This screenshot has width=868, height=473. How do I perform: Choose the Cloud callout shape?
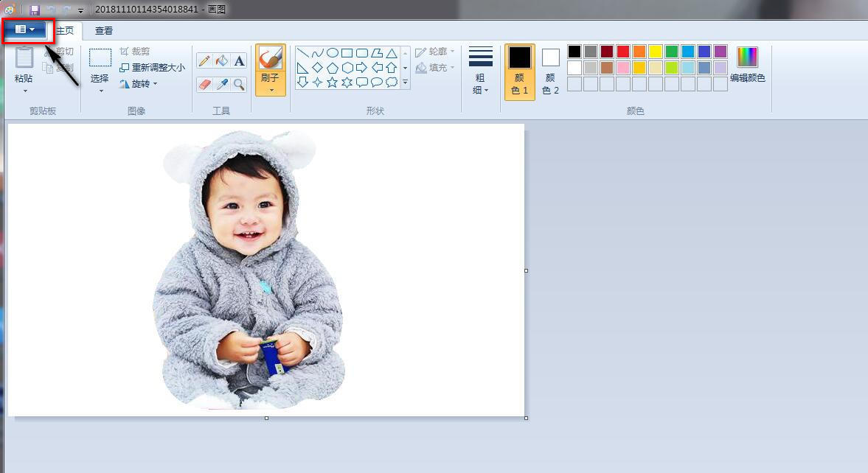pyautogui.click(x=392, y=83)
